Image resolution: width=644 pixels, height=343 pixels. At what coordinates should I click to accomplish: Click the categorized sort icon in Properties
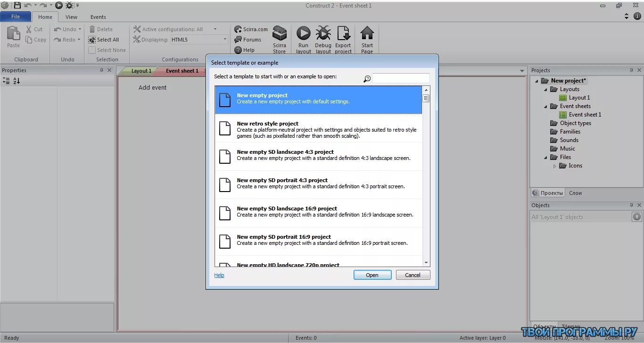click(x=6, y=81)
